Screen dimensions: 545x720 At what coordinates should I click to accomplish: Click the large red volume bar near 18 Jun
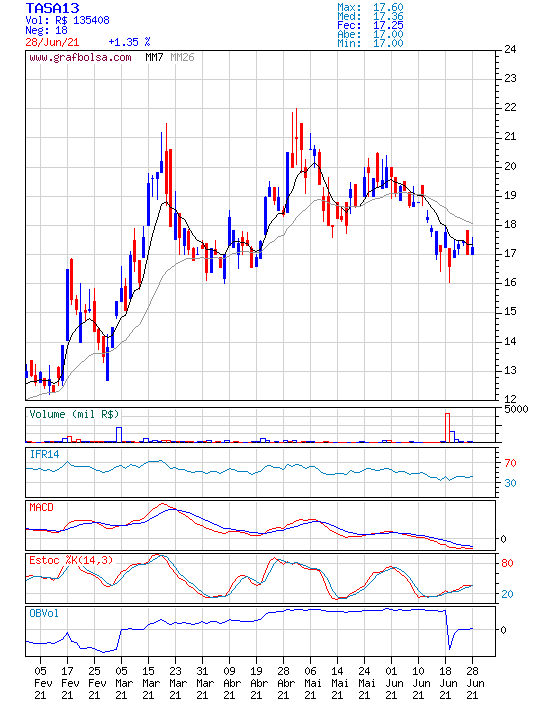447,428
